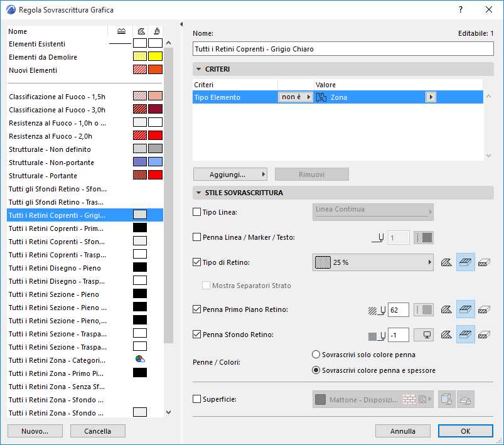504x445 pixels.
Task: Click the foreground pen number field 62
Action: click(x=399, y=310)
